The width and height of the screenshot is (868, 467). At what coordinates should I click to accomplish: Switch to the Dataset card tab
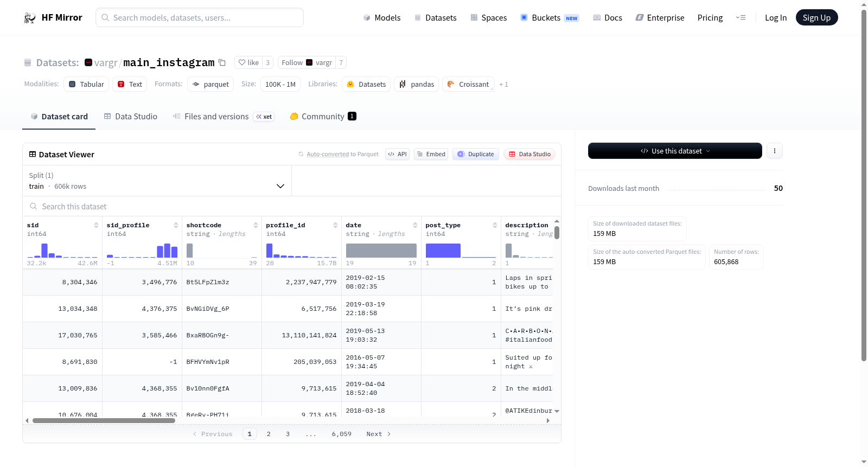click(x=59, y=116)
